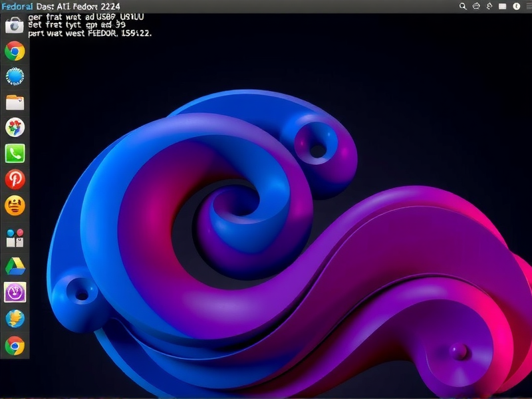Launch the green Phone app

coord(13,153)
